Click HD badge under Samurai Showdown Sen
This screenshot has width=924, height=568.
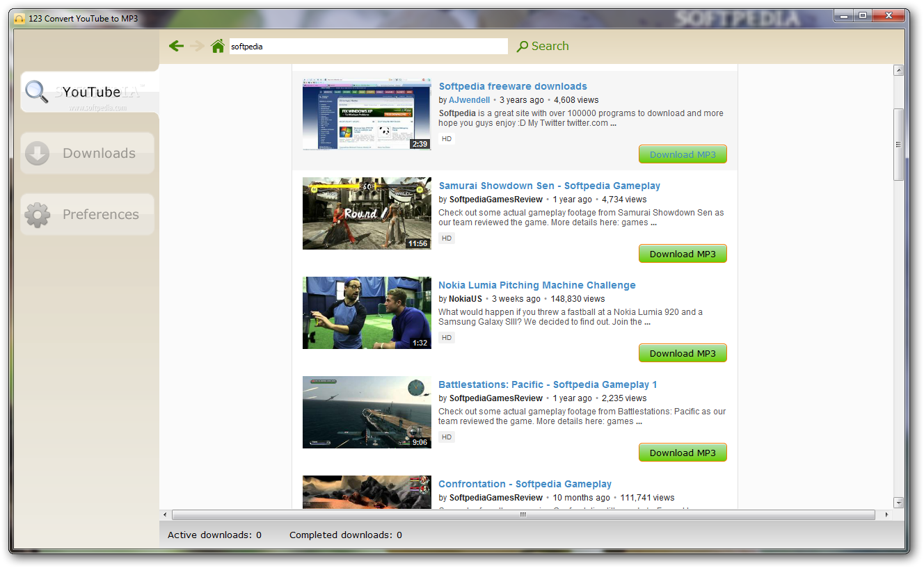point(447,238)
